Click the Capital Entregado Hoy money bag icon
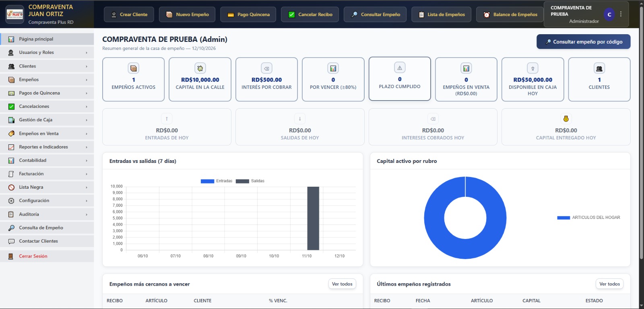Screen dimensions: 644x309 (566, 119)
